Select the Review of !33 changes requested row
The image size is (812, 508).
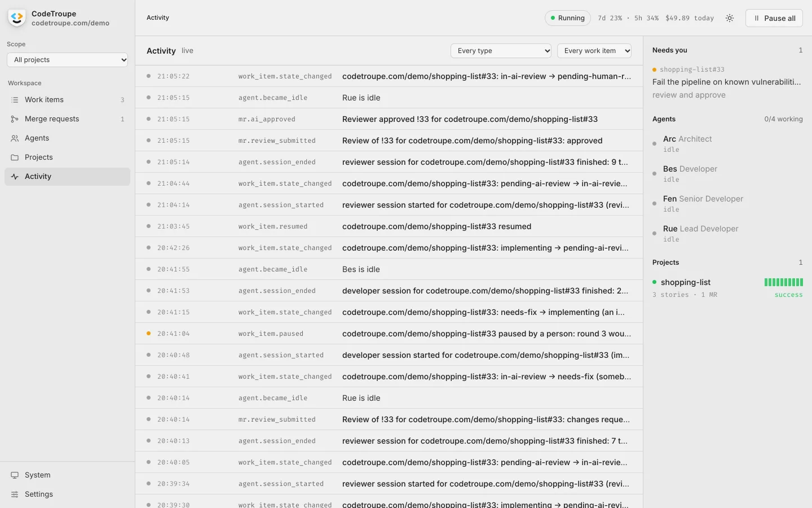coord(389,419)
